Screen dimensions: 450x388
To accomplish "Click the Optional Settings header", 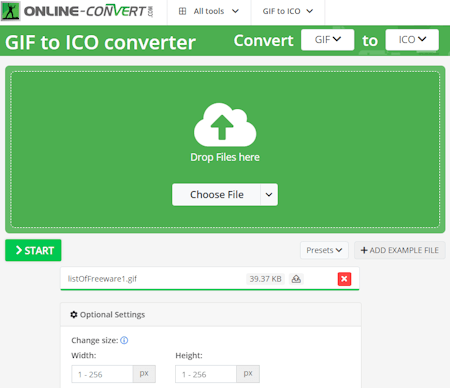I will pyautogui.click(x=211, y=315).
